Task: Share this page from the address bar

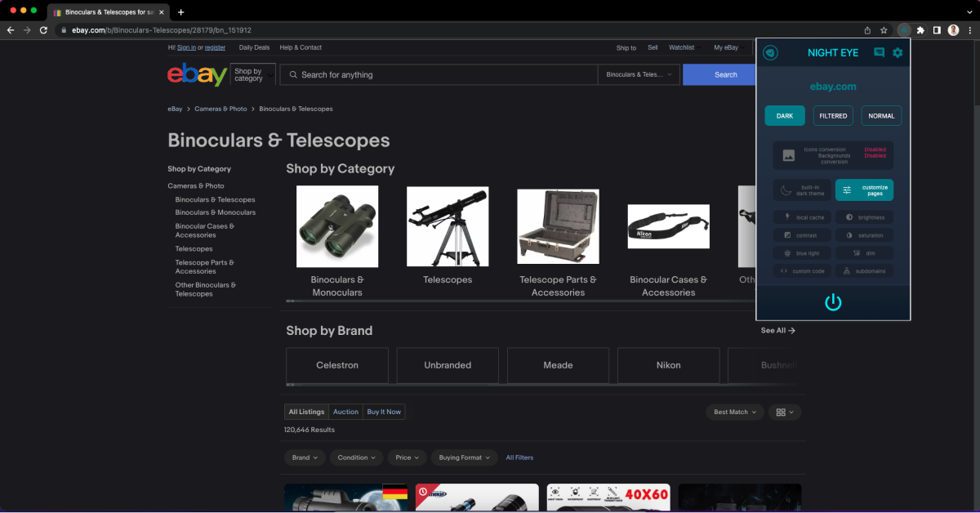Action: pyautogui.click(x=867, y=30)
